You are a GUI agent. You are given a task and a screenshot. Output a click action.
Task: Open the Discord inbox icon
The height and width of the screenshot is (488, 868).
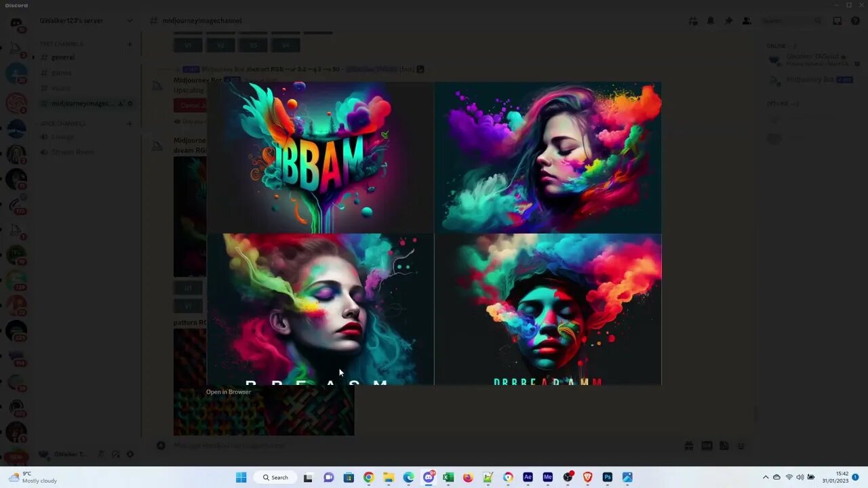[x=837, y=21]
